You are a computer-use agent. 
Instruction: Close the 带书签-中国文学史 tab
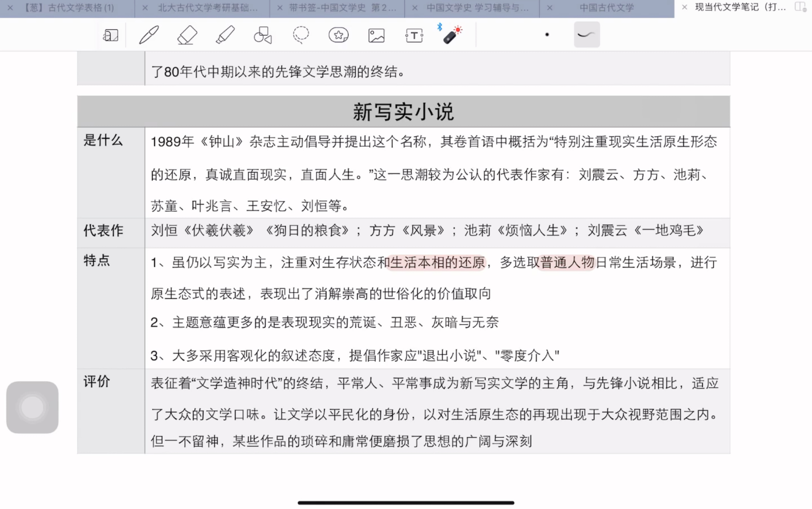[x=280, y=8]
